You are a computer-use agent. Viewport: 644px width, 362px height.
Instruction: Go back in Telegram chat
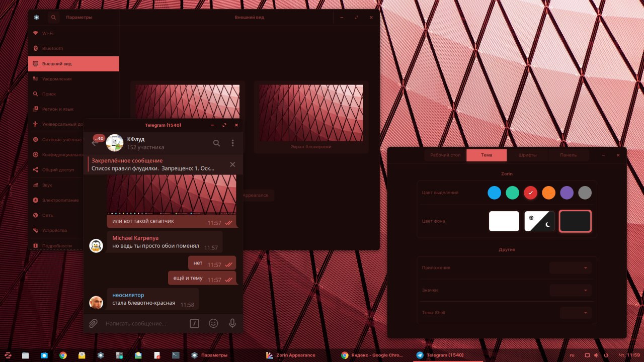tap(94, 143)
